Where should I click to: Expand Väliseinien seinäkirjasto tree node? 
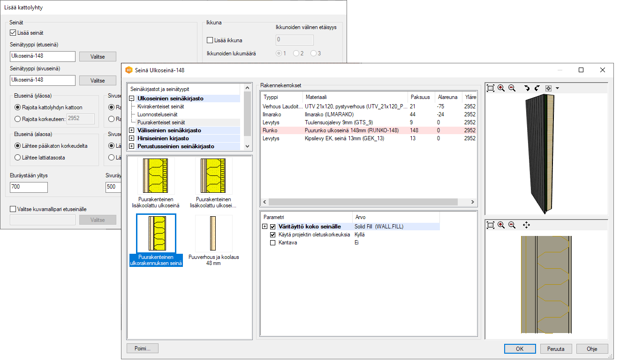(x=132, y=130)
